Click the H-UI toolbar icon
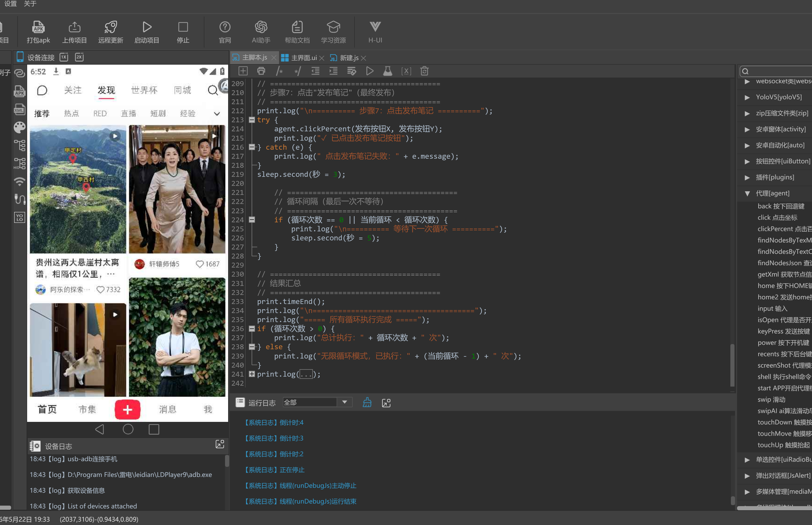The width and height of the screenshot is (812, 525). pyautogui.click(x=375, y=32)
